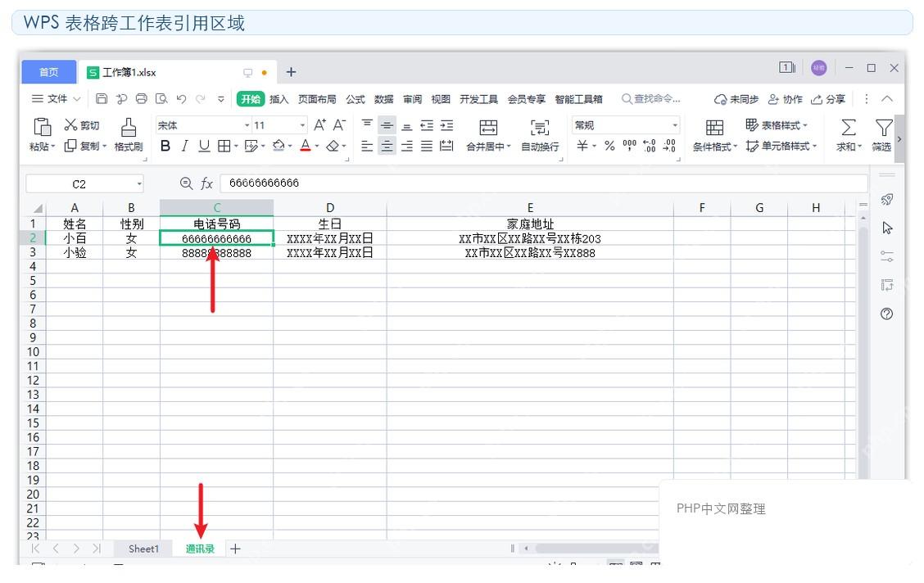This screenshot has height=583, width=924.
Task: Toggle underline formatting
Action: tap(204, 146)
